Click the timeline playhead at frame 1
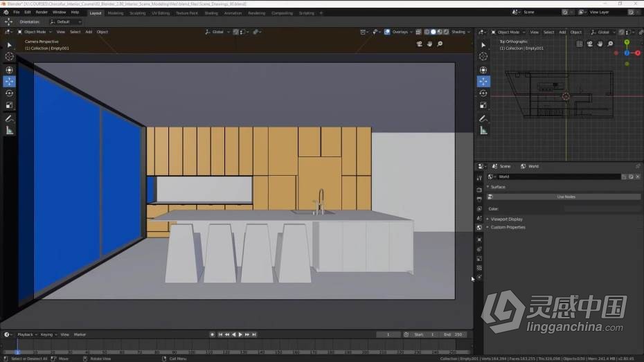 pos(17,352)
